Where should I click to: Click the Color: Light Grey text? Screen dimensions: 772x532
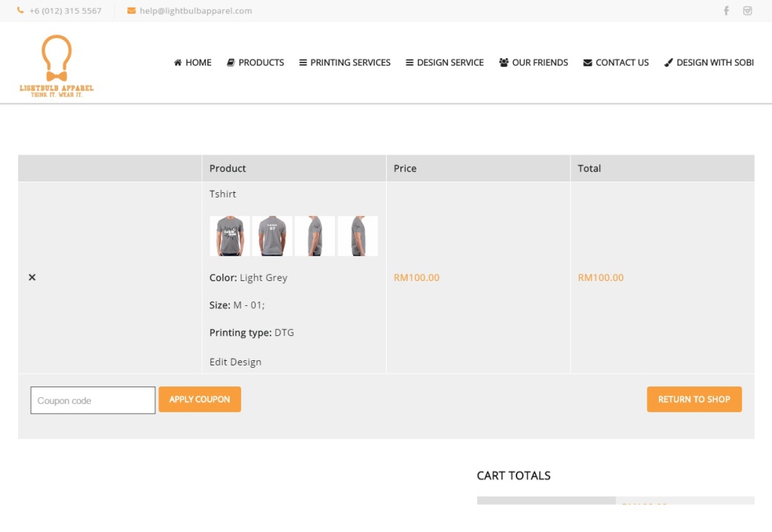[248, 277]
